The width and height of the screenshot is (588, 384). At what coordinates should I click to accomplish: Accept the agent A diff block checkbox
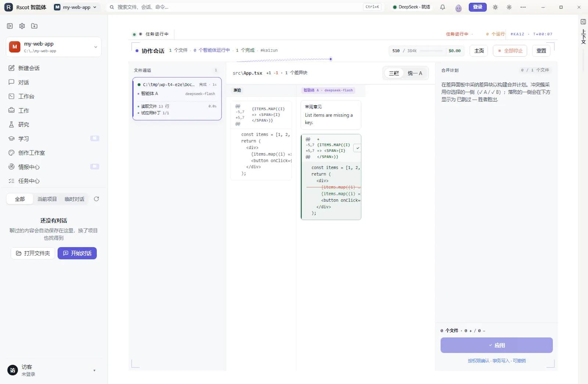[x=357, y=148]
